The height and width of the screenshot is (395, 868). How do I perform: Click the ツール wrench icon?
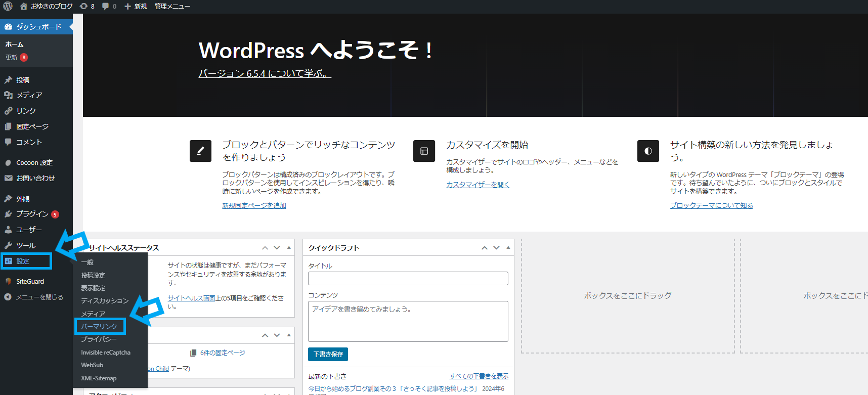[x=8, y=245]
